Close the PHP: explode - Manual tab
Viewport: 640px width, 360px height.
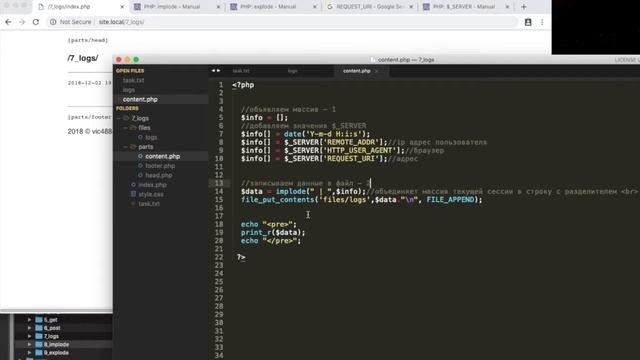pos(315,7)
